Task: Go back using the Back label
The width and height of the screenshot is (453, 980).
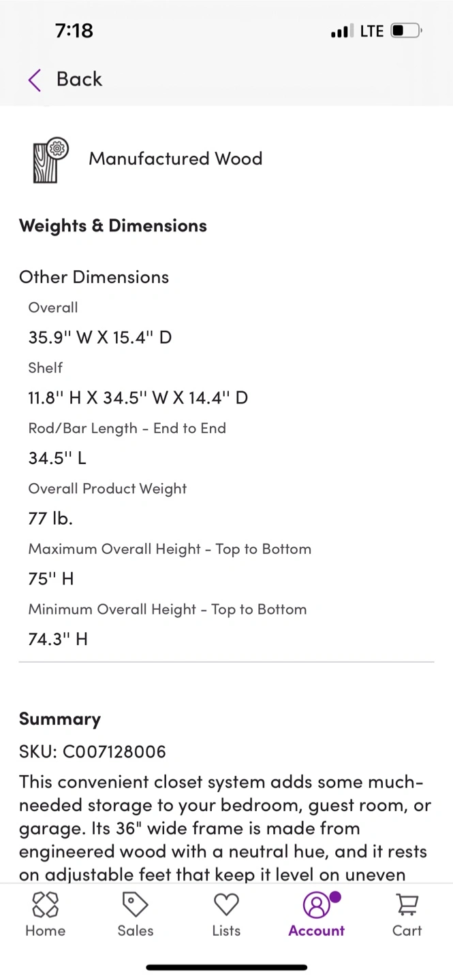Action: 79,79
